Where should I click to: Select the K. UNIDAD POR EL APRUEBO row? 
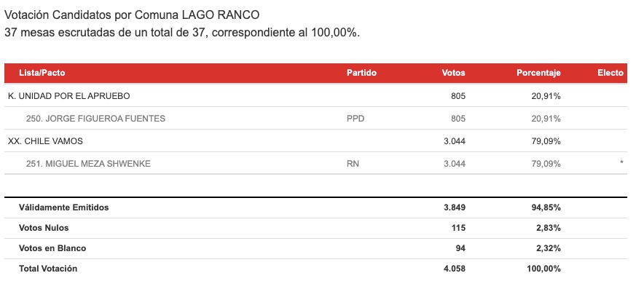pos(315,95)
